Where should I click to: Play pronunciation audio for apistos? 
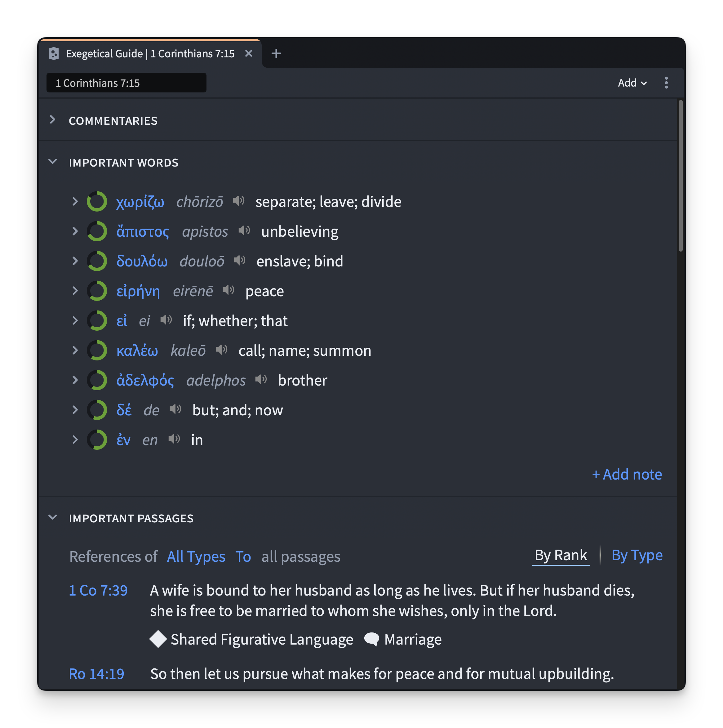pos(244,231)
